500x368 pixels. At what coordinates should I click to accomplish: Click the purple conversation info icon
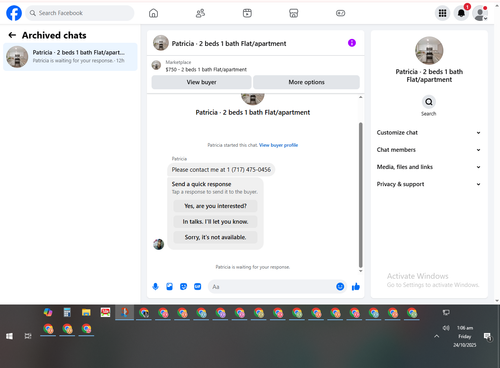[352, 43]
